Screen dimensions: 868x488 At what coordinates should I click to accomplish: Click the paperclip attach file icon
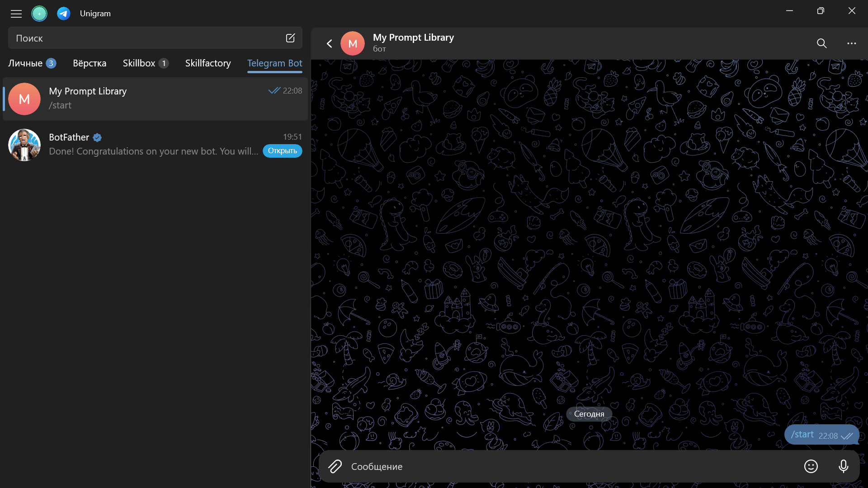click(335, 466)
